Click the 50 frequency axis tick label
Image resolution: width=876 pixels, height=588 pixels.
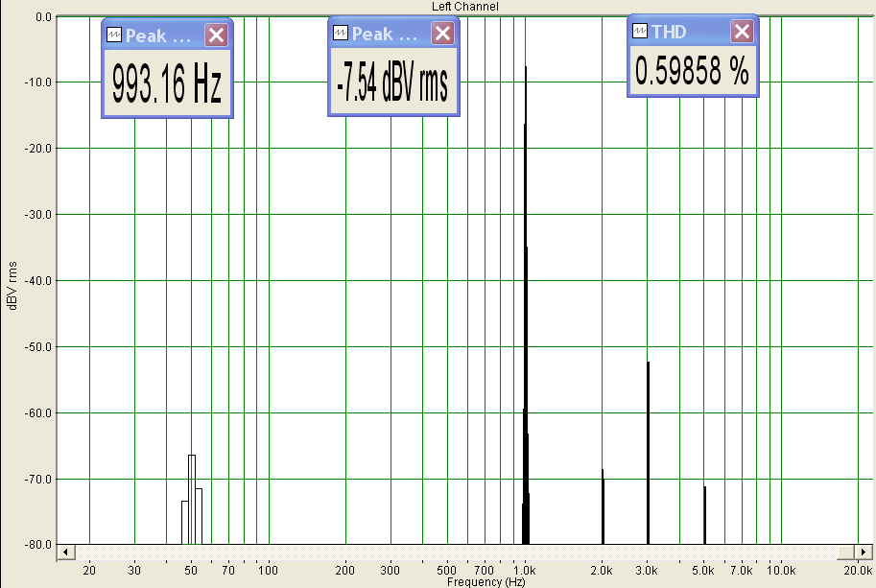191,571
